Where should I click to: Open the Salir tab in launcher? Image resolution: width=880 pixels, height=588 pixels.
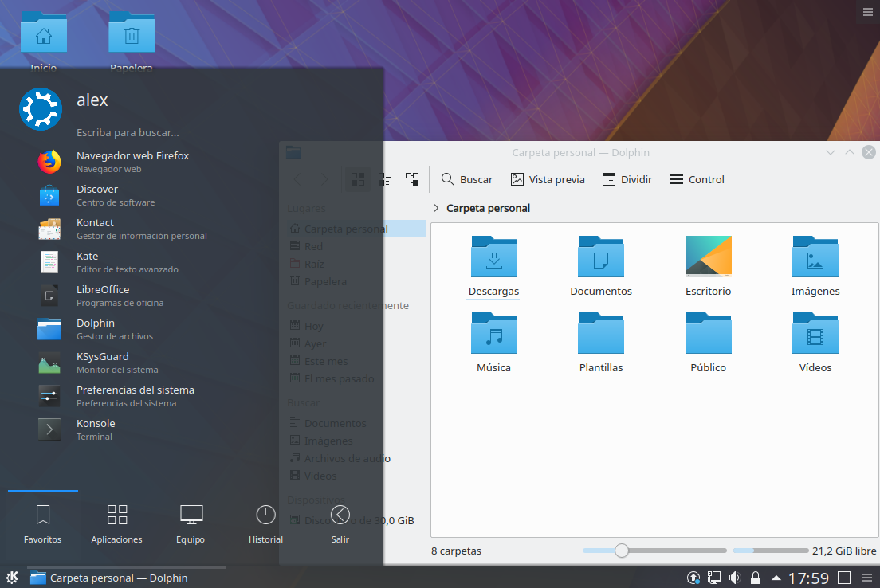tap(340, 524)
